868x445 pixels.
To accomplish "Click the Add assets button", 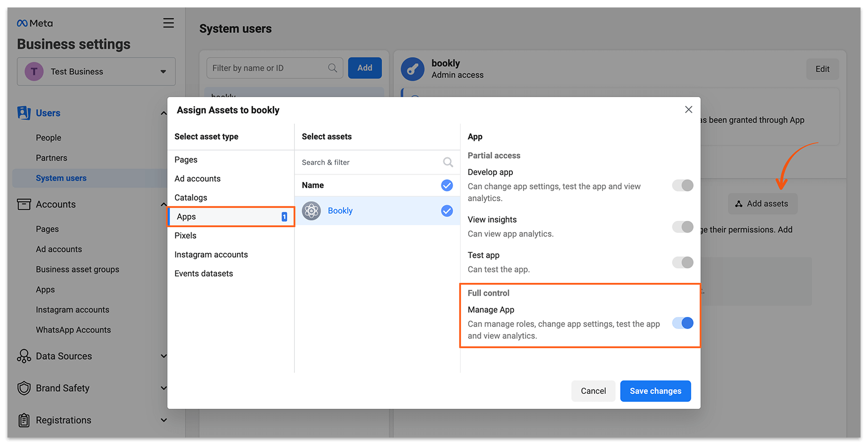I will pyautogui.click(x=762, y=204).
